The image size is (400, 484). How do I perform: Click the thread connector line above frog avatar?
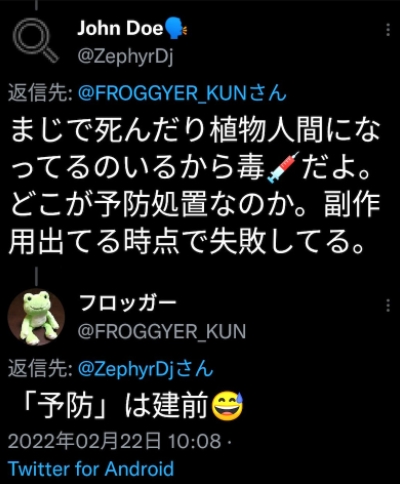[x=36, y=277]
